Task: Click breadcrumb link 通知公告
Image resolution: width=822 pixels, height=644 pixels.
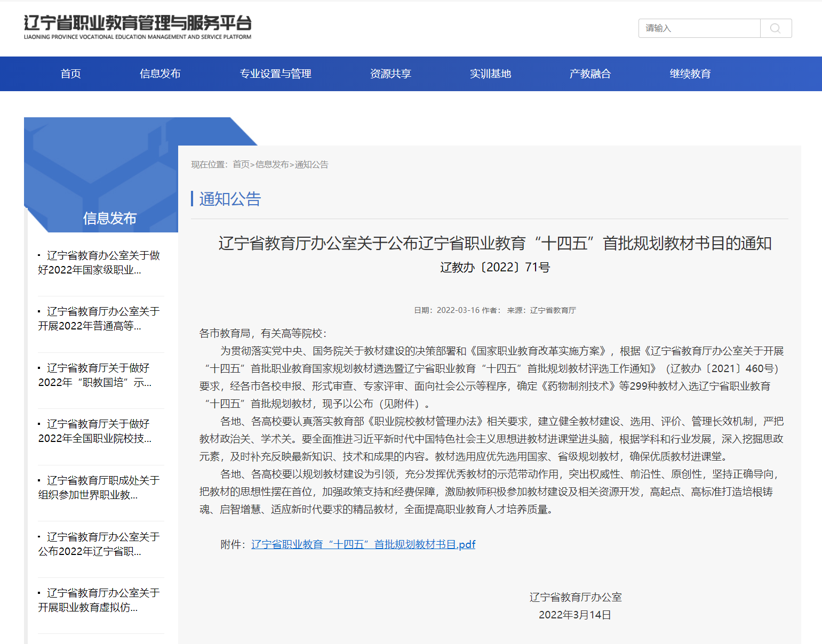Action: pos(312,164)
